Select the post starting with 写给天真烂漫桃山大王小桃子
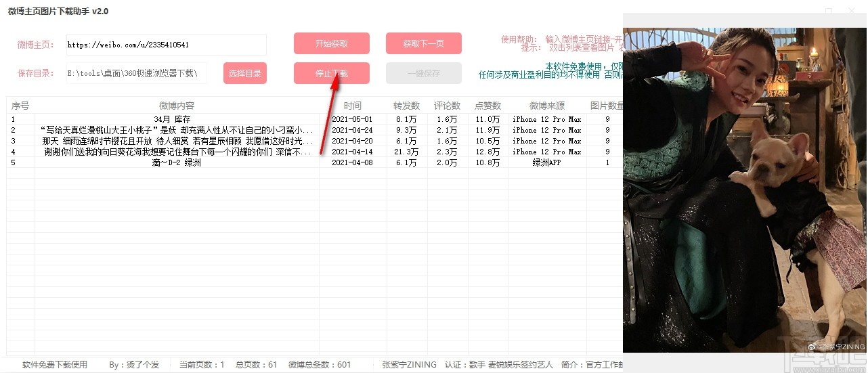Image resolution: width=868 pixels, height=373 pixels. [315, 130]
